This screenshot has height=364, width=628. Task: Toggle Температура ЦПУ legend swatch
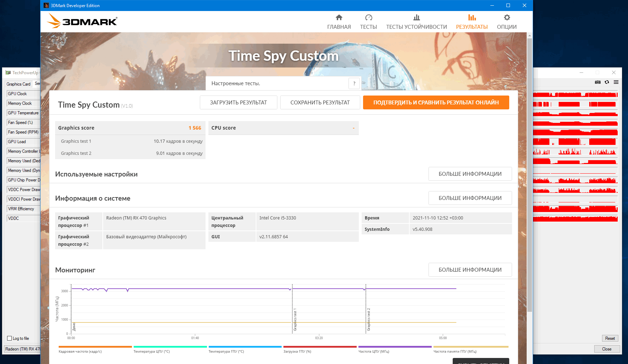[x=170, y=347]
